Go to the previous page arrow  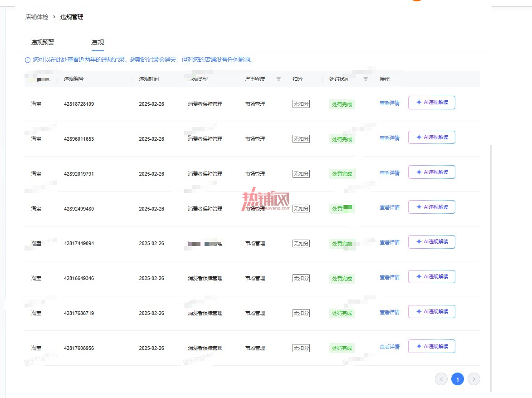click(x=441, y=379)
